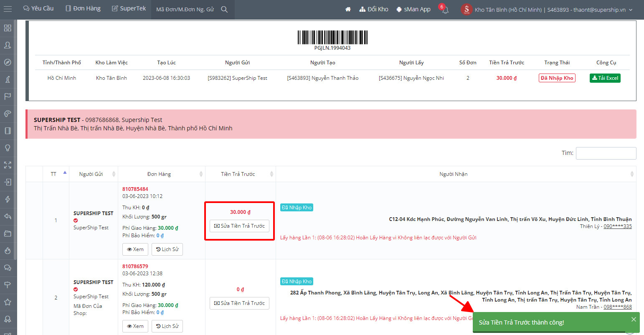The image size is (644, 335).
Task: Click the Sửa Tiền Trả Trước thành công message
Action: (x=521, y=322)
